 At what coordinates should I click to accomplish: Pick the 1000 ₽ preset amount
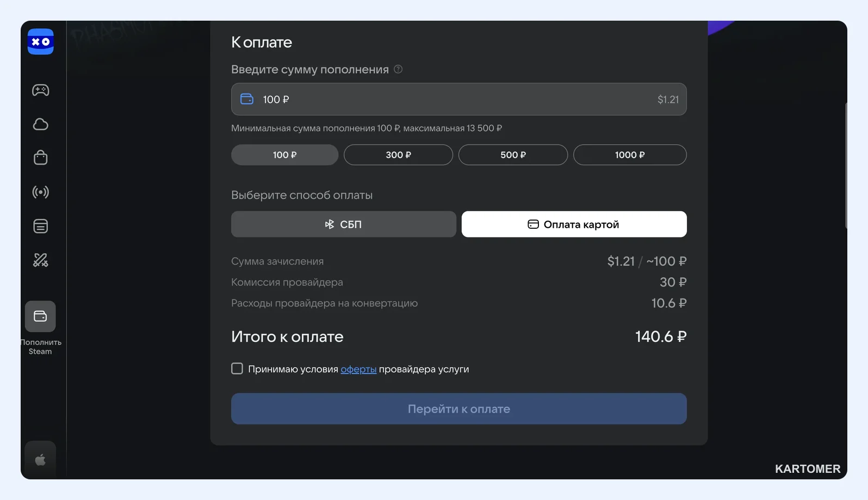[630, 155]
